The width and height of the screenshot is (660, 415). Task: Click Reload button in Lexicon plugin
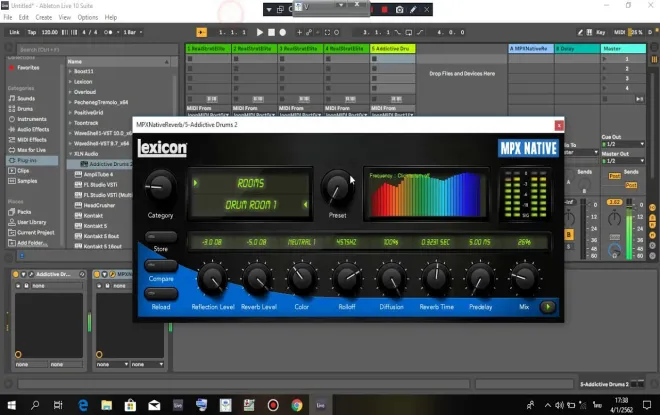click(x=161, y=294)
